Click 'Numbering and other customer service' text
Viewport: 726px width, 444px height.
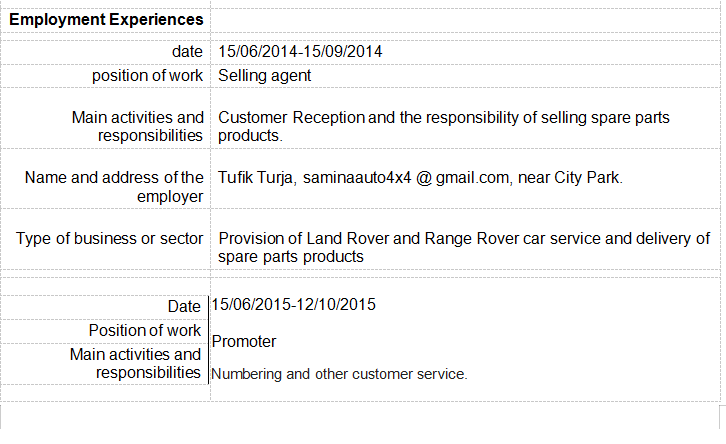point(339,374)
